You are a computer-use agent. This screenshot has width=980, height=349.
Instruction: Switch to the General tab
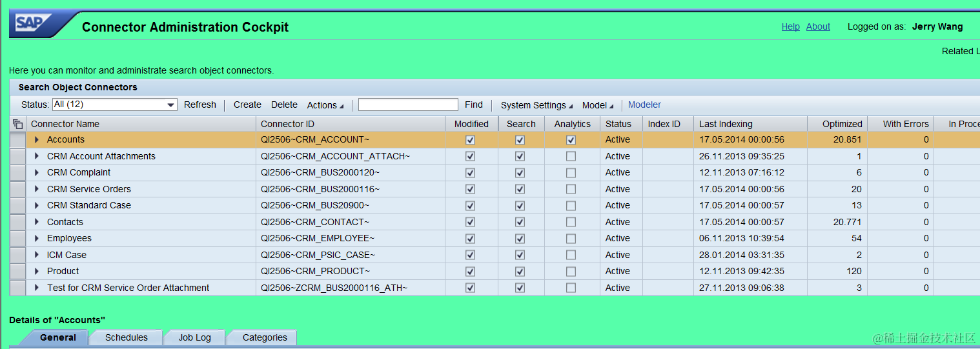pyautogui.click(x=58, y=337)
